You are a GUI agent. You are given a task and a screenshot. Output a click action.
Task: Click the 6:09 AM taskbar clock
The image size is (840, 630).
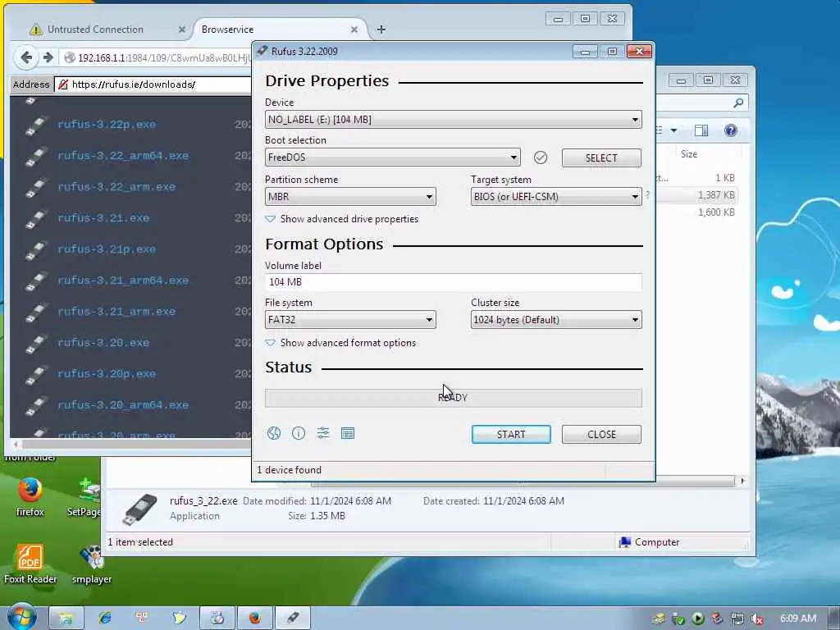tap(798, 619)
